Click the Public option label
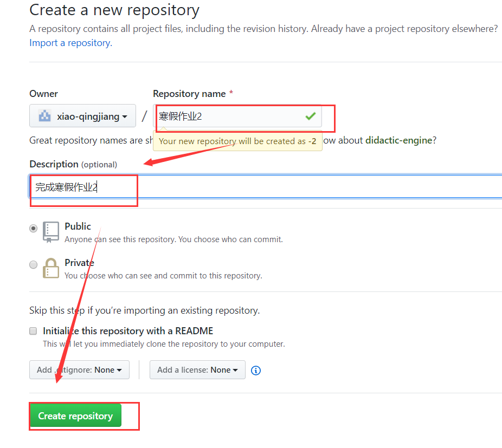502x448 pixels. point(78,226)
